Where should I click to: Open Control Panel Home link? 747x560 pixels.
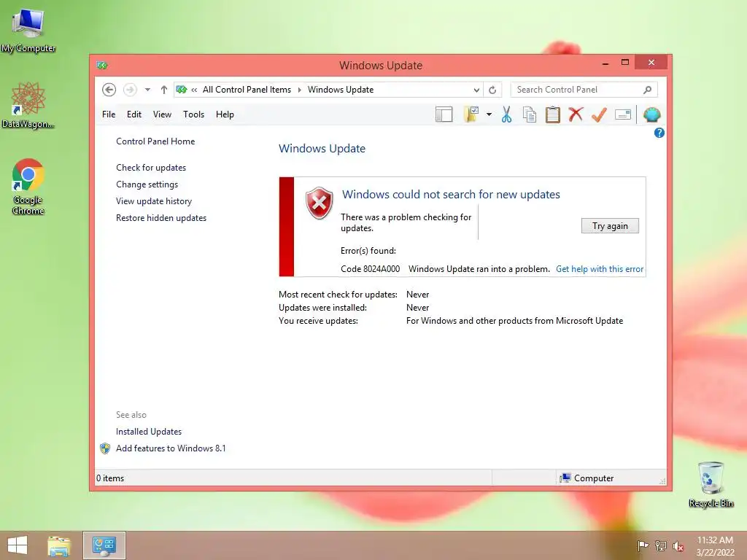155,141
